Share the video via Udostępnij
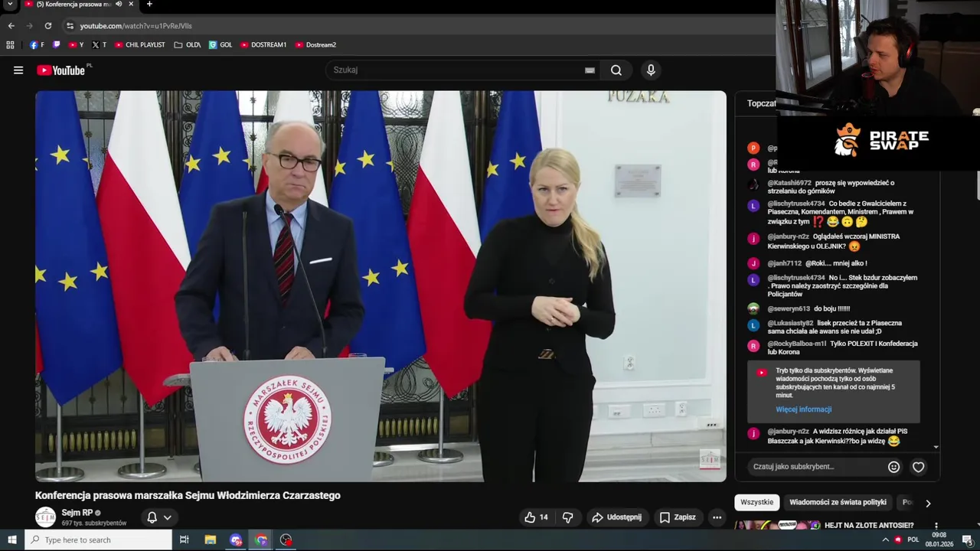The height and width of the screenshot is (551, 980). click(x=617, y=517)
